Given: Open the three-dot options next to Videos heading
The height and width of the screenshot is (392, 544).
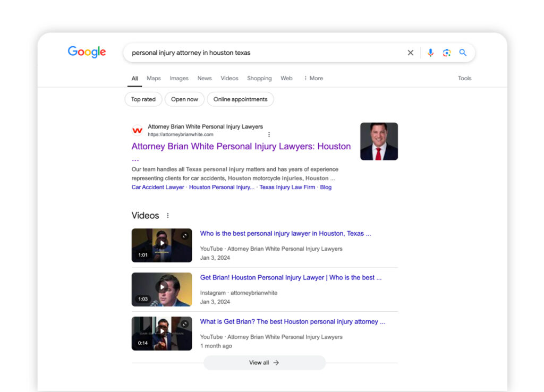Looking at the screenshot, I should pyautogui.click(x=168, y=215).
